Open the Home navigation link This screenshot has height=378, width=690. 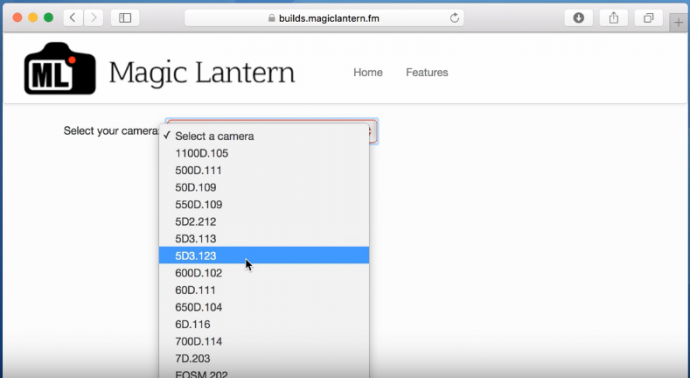tap(368, 72)
